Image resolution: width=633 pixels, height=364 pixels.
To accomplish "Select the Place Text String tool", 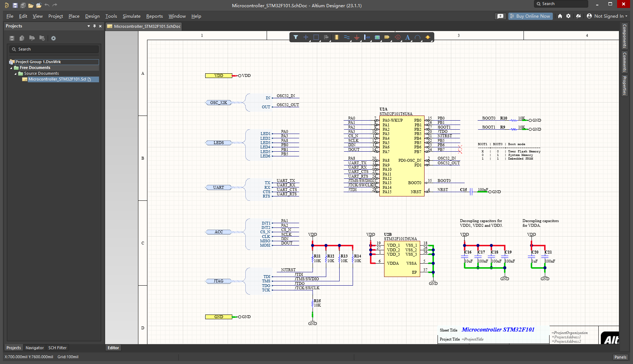I will 408,37.
